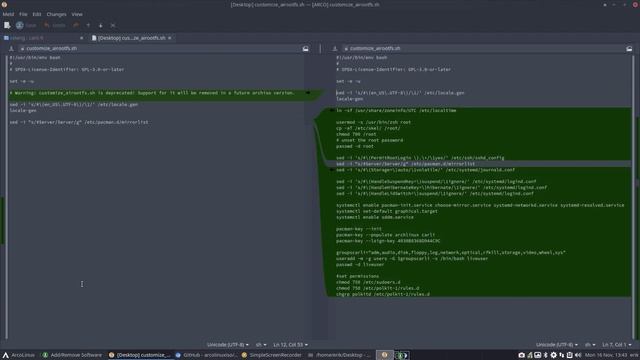Open the Meld menu

8,14
